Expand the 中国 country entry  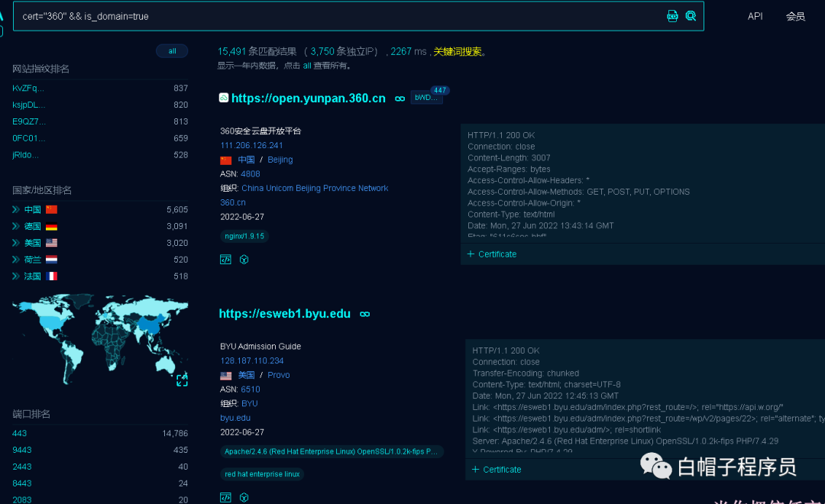tap(16, 209)
